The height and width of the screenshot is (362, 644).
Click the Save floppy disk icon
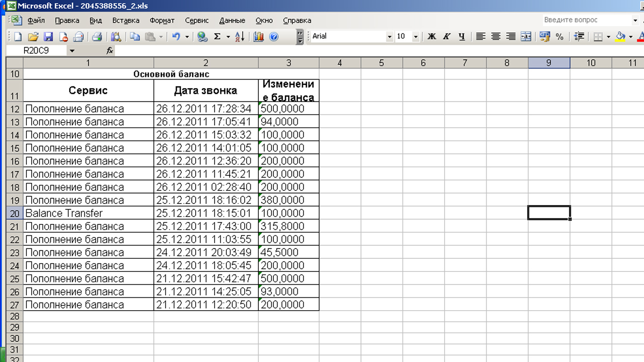click(48, 37)
